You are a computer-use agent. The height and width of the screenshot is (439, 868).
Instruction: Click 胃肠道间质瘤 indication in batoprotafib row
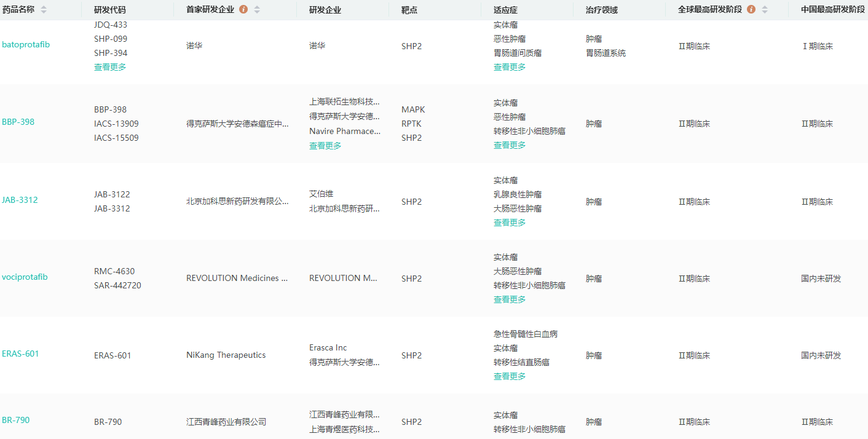click(518, 53)
